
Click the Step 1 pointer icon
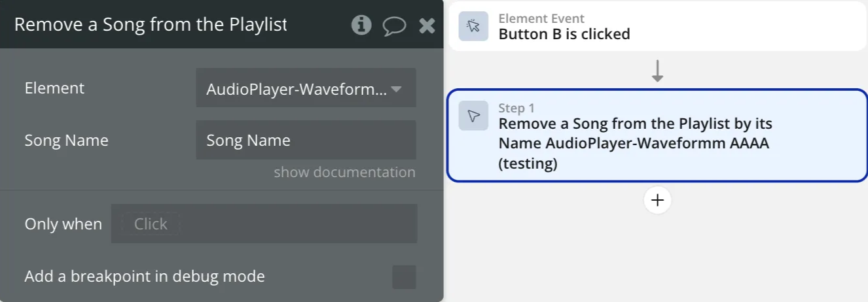click(473, 116)
